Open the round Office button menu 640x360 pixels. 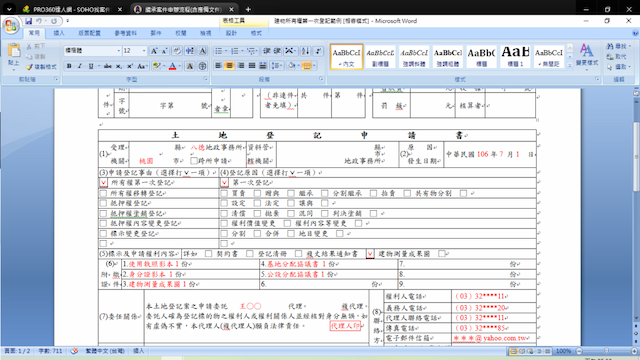(x=11, y=26)
